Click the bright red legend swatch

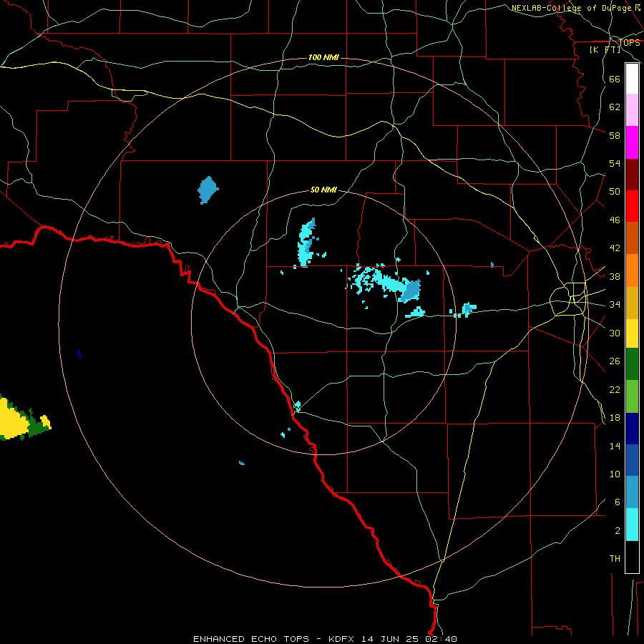(x=632, y=206)
